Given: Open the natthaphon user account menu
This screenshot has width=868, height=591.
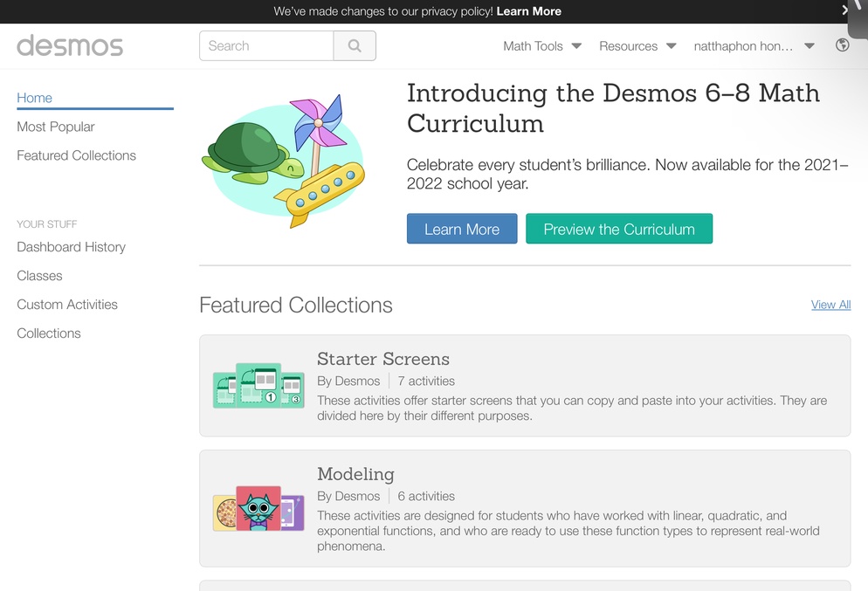Looking at the screenshot, I should click(754, 46).
